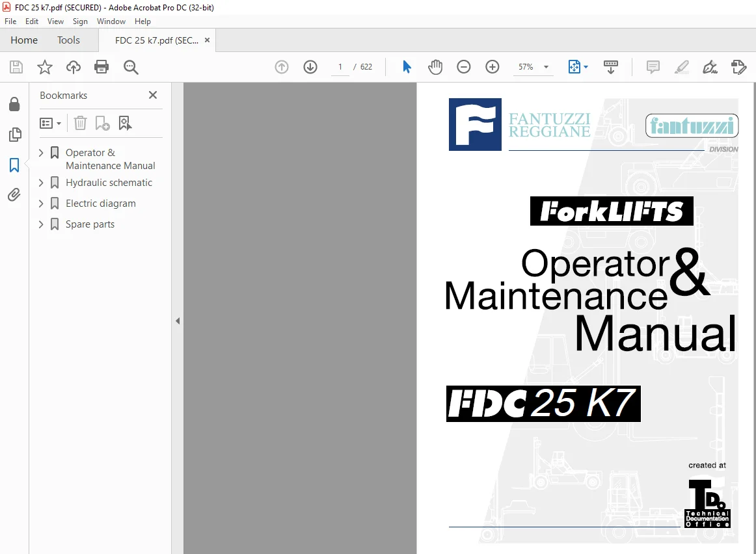Open the Help menu

142,21
